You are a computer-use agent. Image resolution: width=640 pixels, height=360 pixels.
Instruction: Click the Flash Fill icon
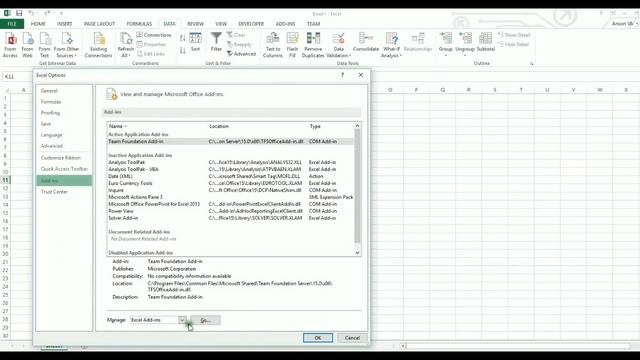point(292,45)
